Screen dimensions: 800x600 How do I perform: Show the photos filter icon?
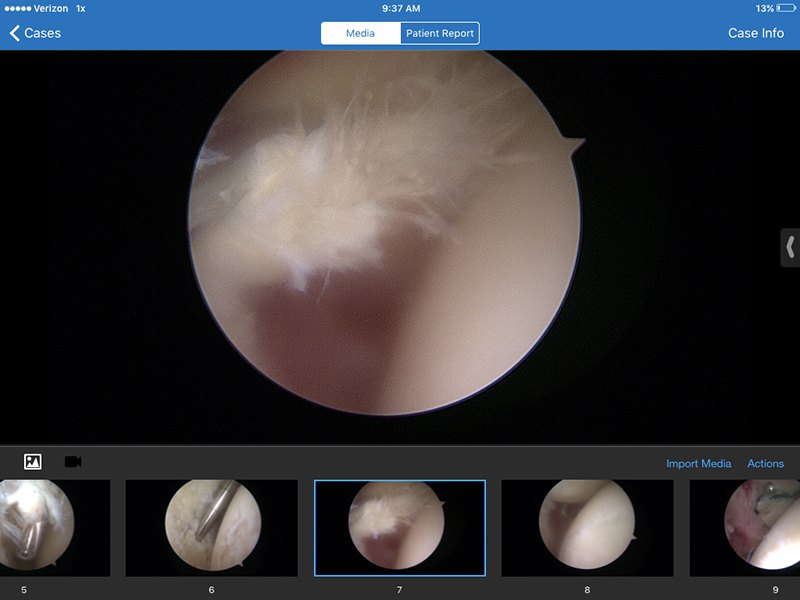coord(33,462)
